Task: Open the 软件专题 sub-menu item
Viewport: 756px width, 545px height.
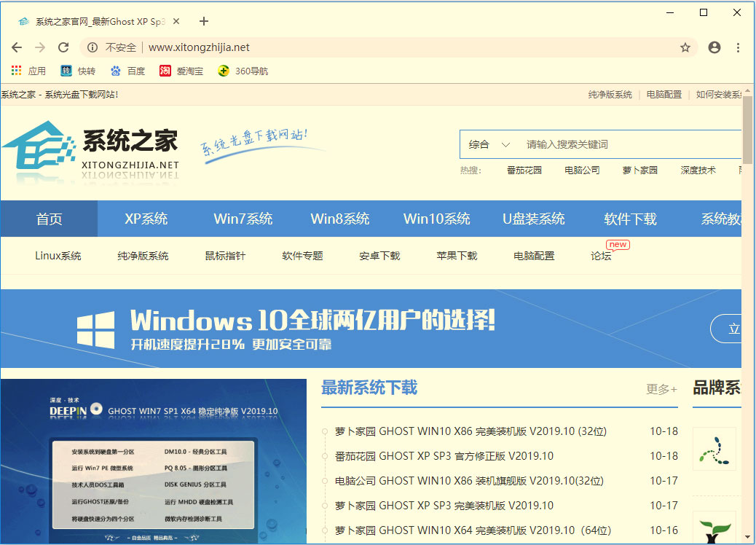Action: (302, 256)
